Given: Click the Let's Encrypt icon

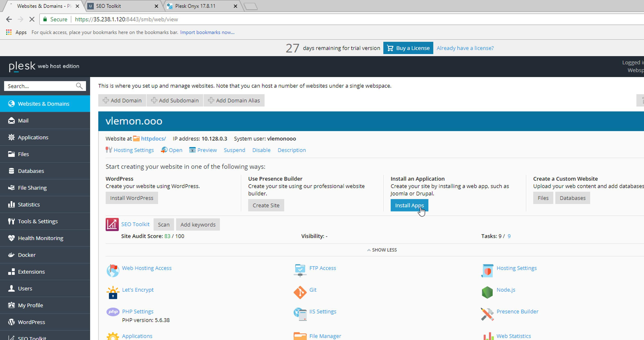Looking at the screenshot, I should tap(113, 292).
